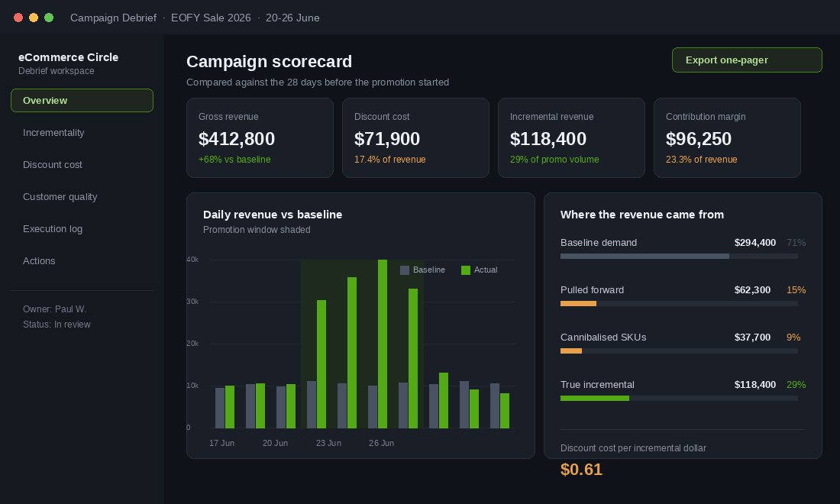
Task: Click the 'eCommerce Circle' workspace name
Action: [69, 57]
